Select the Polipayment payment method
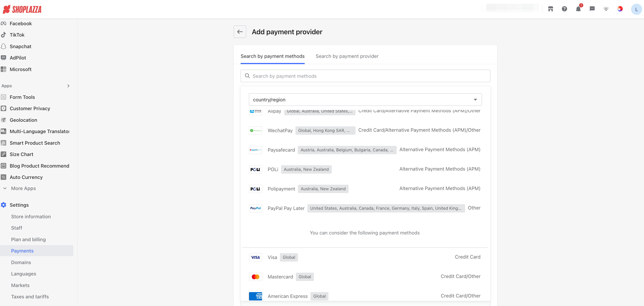 pyautogui.click(x=365, y=189)
